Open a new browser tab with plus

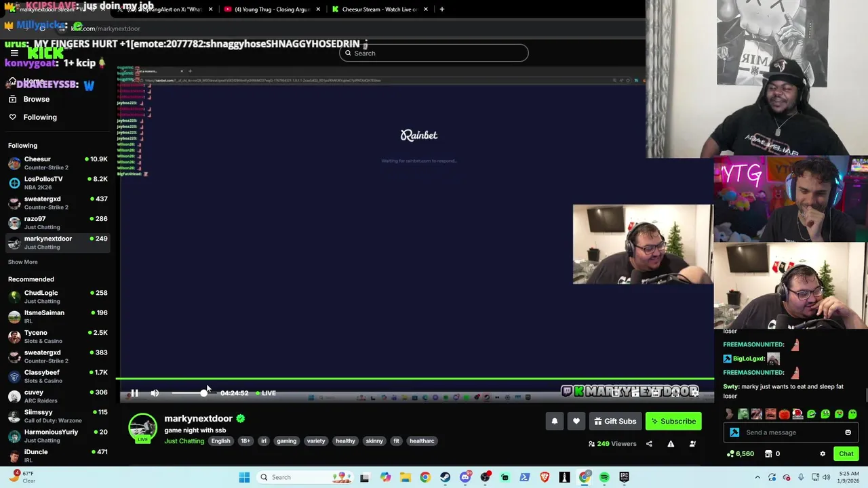pyautogui.click(x=441, y=9)
